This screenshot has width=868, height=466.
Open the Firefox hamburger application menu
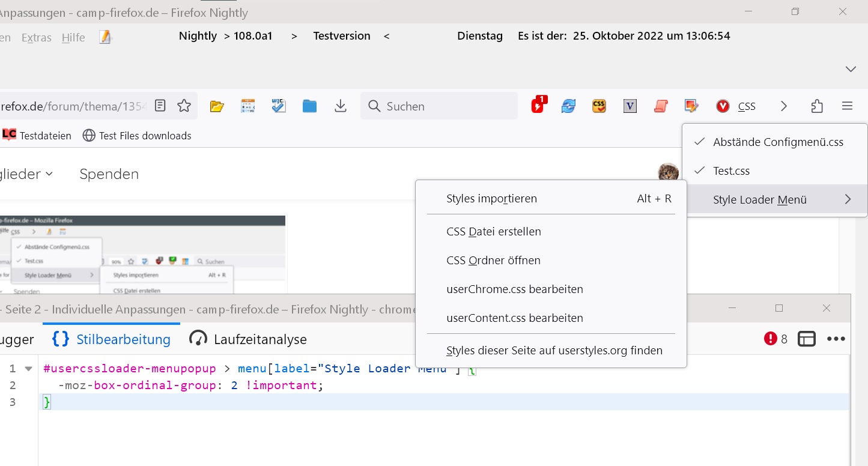(x=847, y=106)
